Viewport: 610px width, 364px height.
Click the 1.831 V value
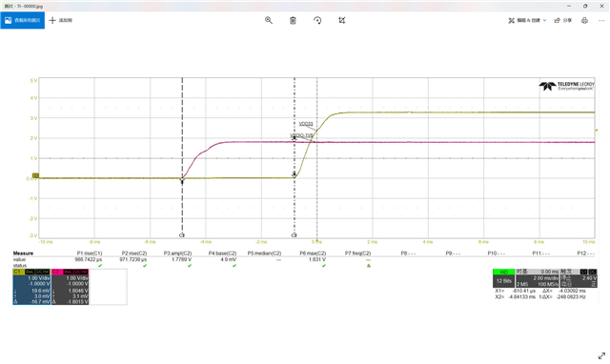click(x=317, y=259)
